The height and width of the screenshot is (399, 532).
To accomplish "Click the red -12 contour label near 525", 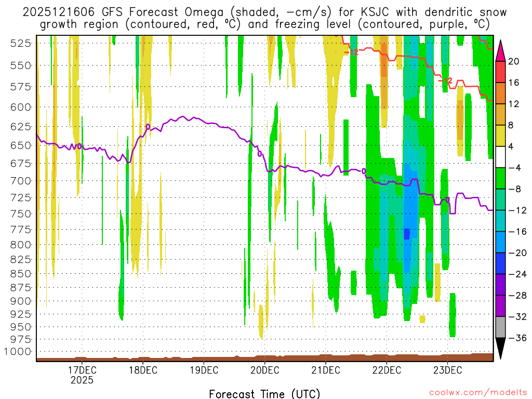I will coord(352,52).
